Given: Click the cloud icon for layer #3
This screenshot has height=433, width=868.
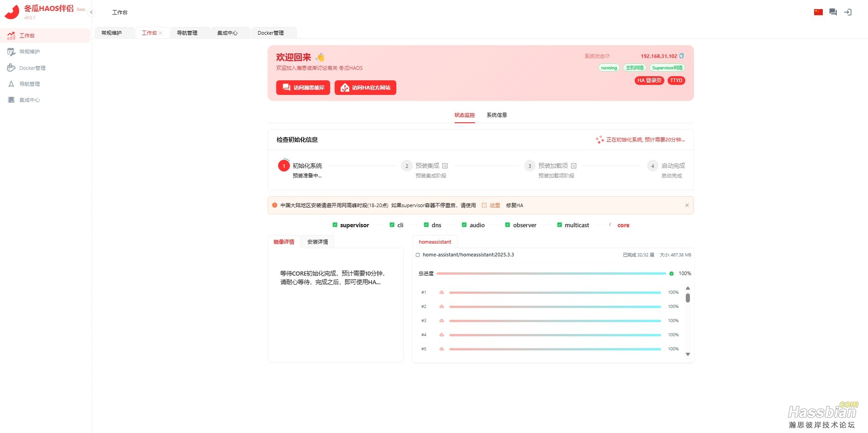Looking at the screenshot, I should 442,321.
